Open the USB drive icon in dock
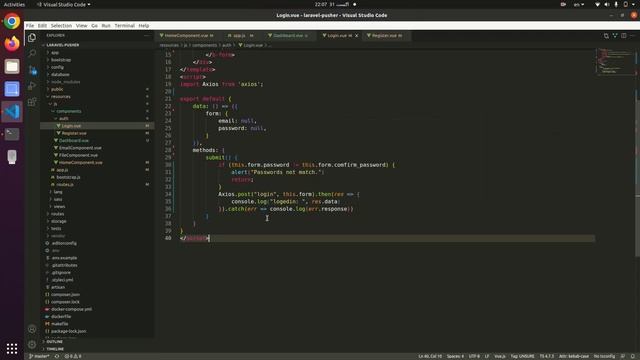 point(12,156)
